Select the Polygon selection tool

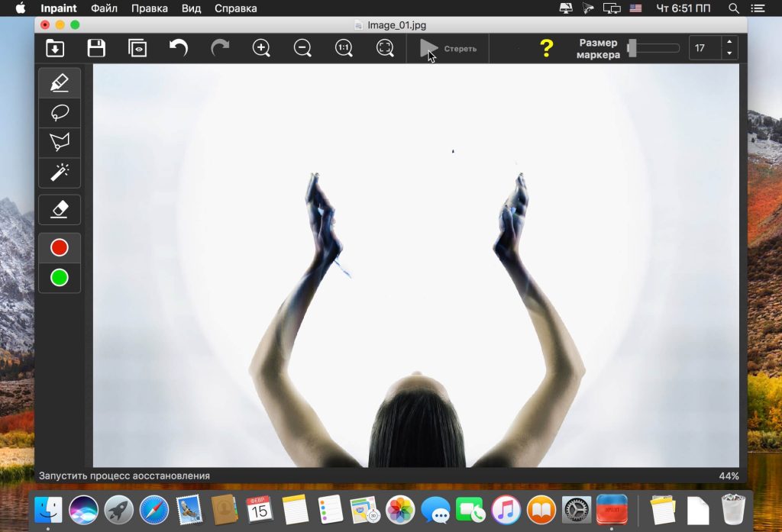[x=60, y=142]
